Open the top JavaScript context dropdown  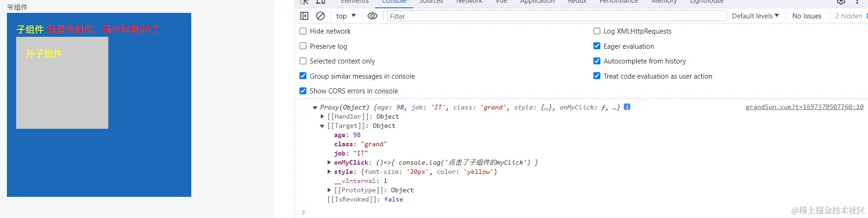coord(346,16)
